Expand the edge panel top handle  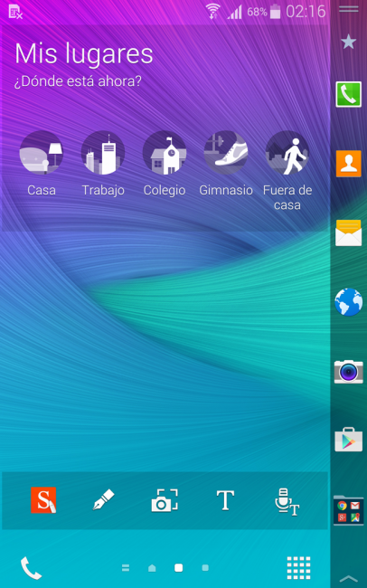(x=348, y=9)
